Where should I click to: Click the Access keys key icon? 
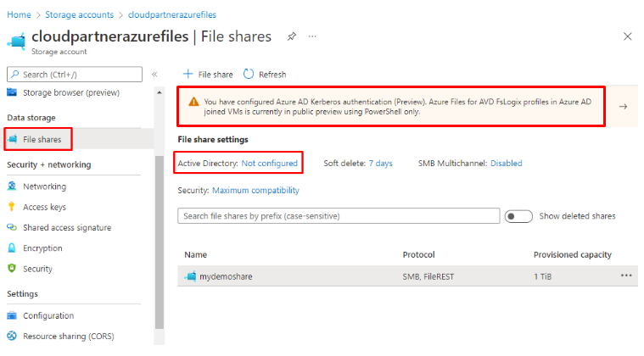(12, 207)
